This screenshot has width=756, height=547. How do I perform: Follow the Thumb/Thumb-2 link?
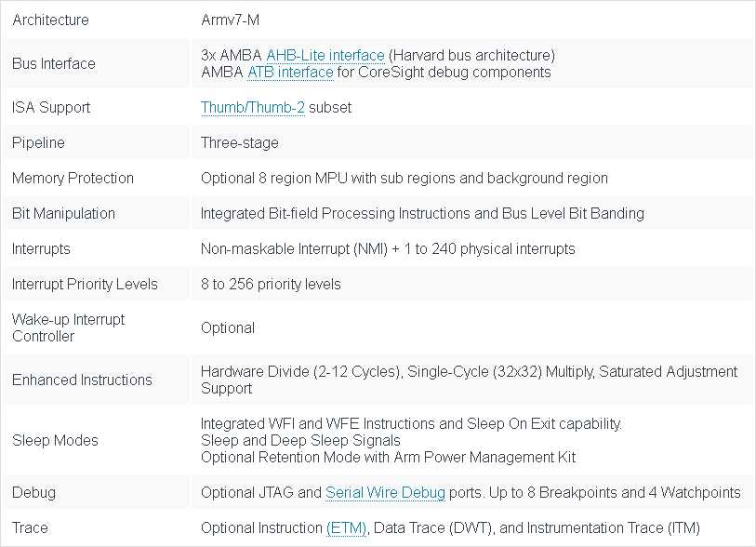click(253, 108)
